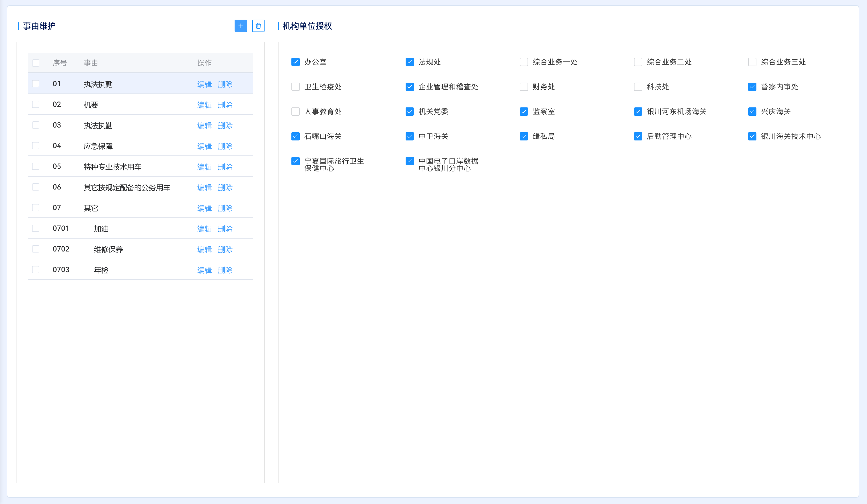867x504 pixels.
Task: Tick the 科技处 checkbox
Action: pyautogui.click(x=638, y=87)
